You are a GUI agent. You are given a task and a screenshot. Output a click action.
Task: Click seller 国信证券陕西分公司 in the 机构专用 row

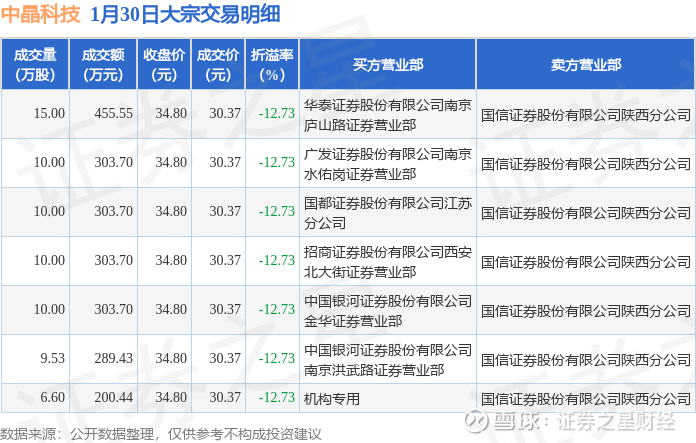(585, 399)
